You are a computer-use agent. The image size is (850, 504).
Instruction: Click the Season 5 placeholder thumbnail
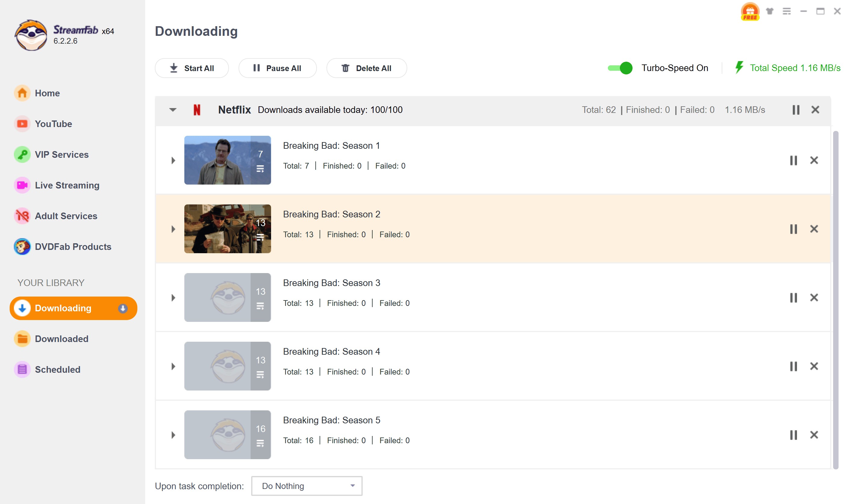coord(227,435)
